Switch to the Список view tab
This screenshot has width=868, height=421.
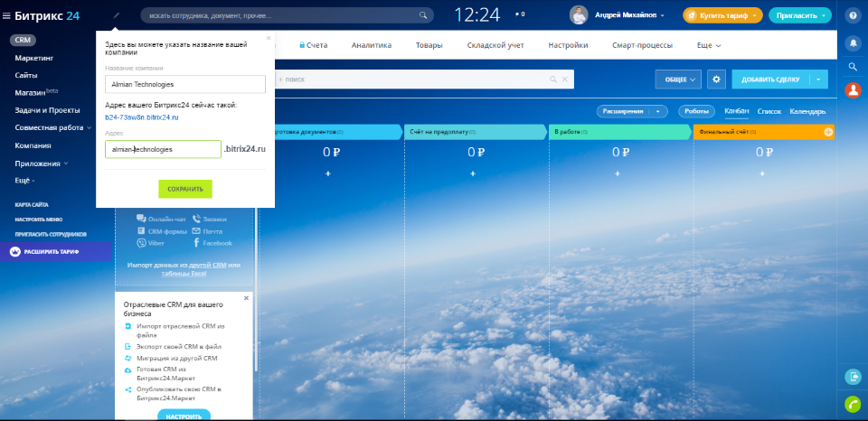click(x=769, y=111)
